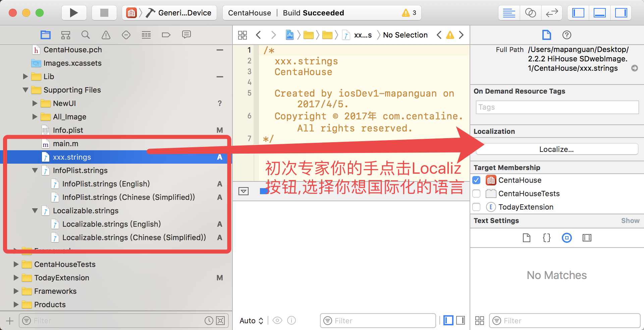Click the Localize... button

[x=557, y=149]
